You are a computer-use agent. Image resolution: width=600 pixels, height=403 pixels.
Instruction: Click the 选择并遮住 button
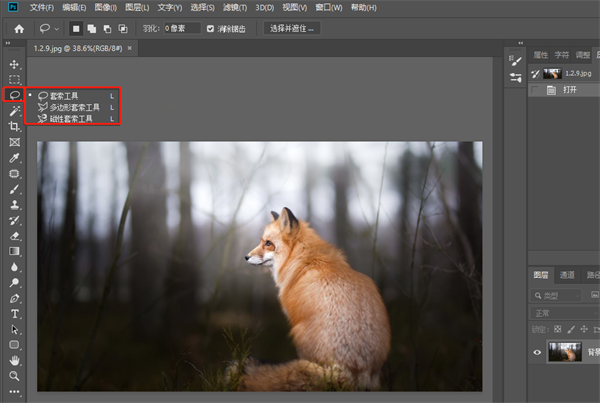coord(293,28)
